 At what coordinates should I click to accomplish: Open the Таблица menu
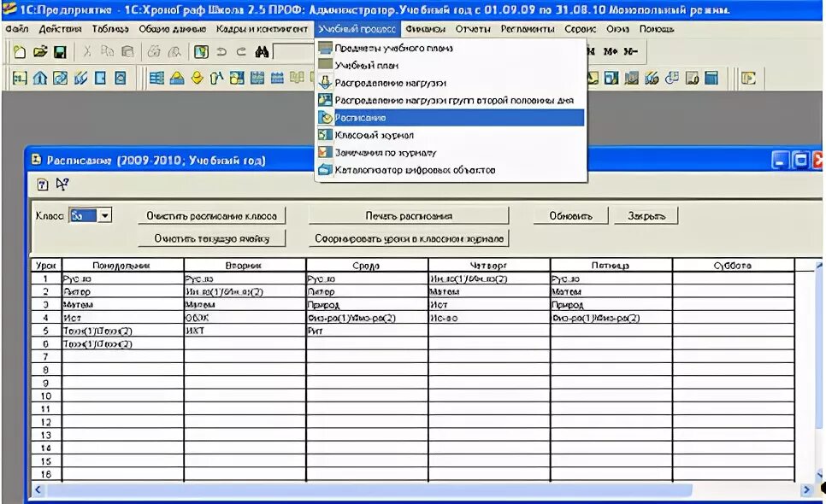point(110,29)
